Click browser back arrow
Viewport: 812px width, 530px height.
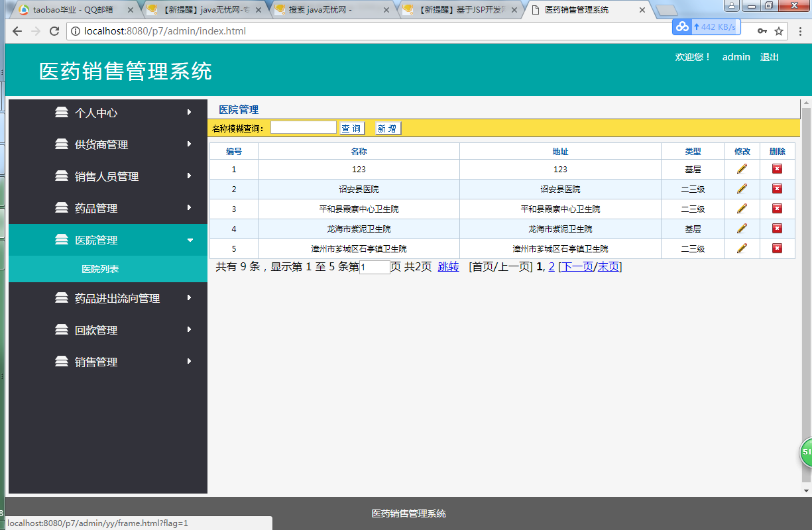point(17,31)
